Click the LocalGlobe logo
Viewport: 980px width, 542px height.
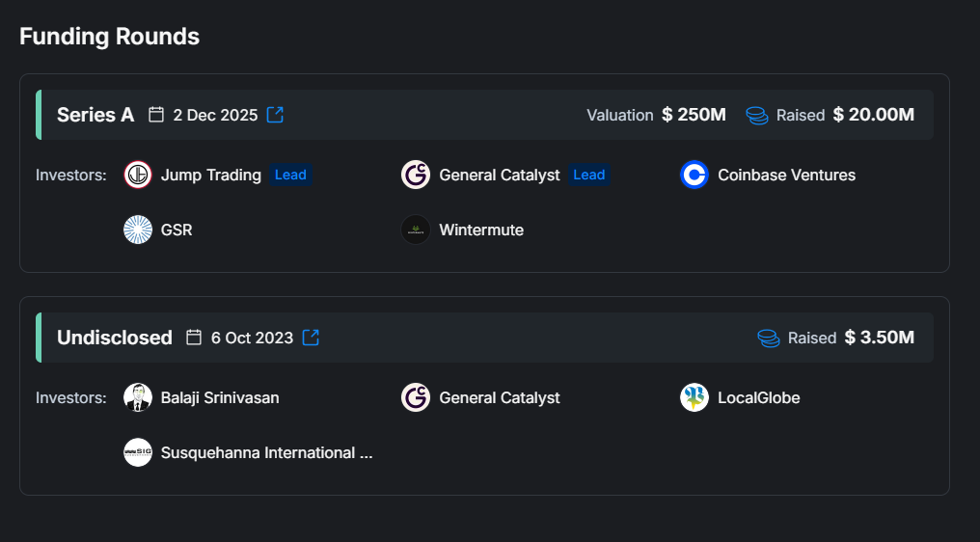click(x=694, y=397)
